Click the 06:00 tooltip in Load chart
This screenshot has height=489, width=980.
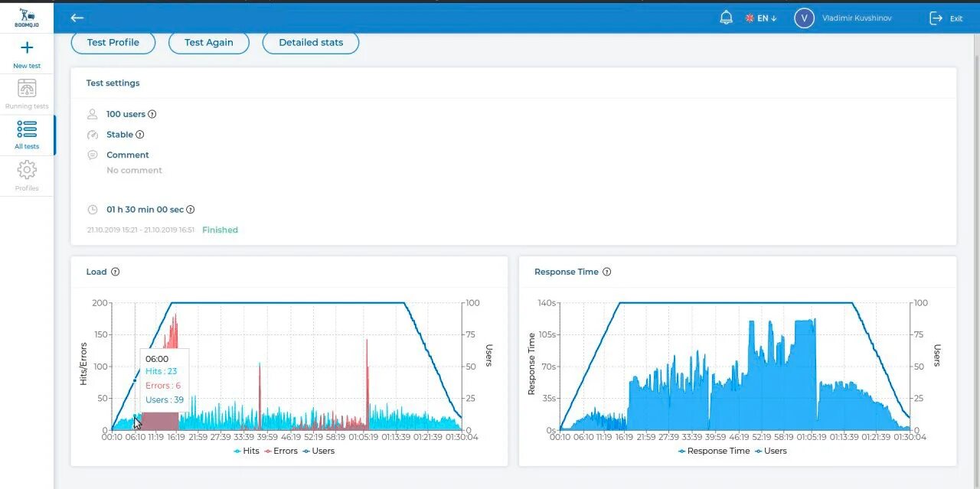pos(165,380)
